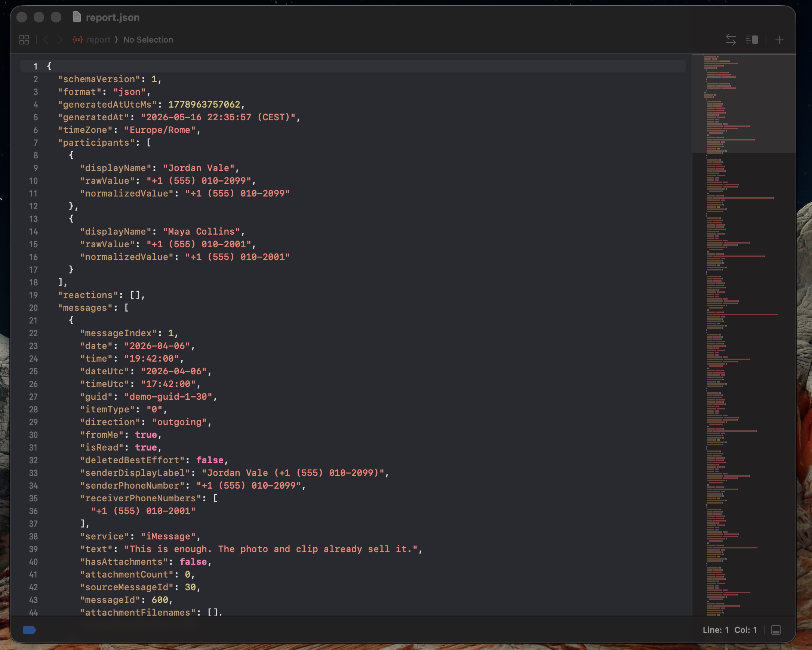Click line number 7 beside participants
Screen dimensions: 812x650
[x=36, y=143]
